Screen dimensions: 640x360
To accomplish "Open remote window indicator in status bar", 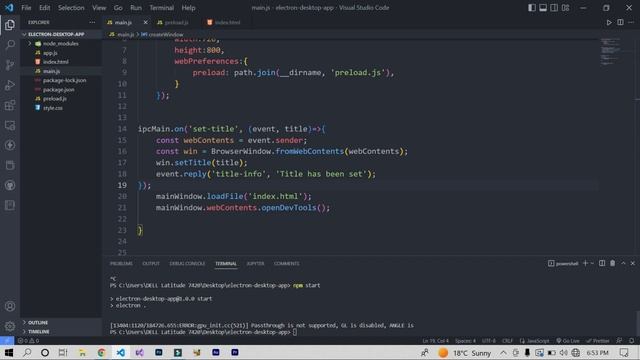I will (x=7, y=340).
